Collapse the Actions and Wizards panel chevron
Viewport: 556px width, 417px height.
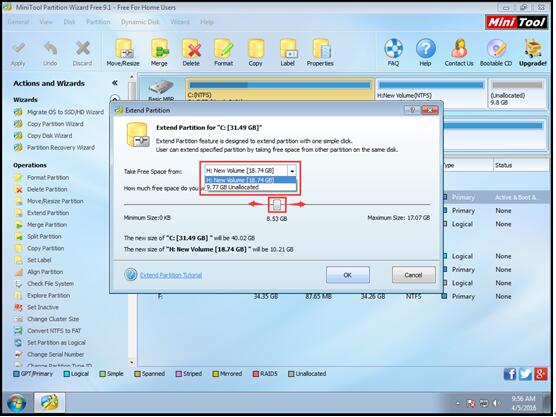click(x=115, y=83)
